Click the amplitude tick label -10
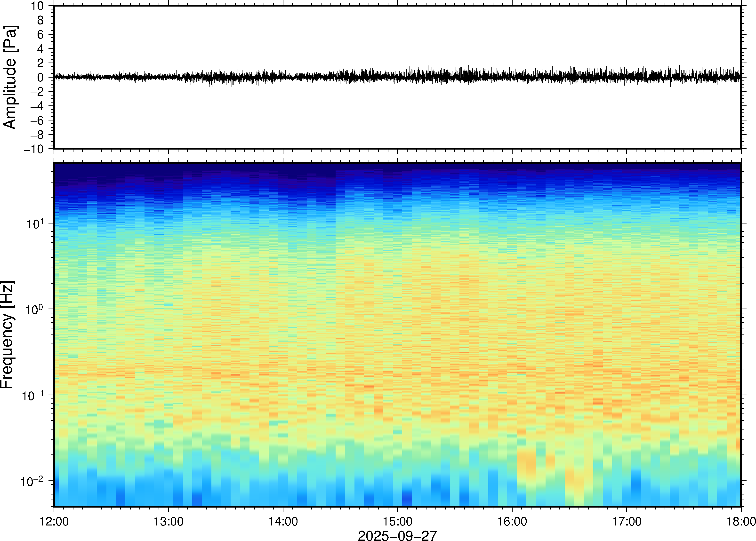The width and height of the screenshot is (756, 541). [33, 149]
